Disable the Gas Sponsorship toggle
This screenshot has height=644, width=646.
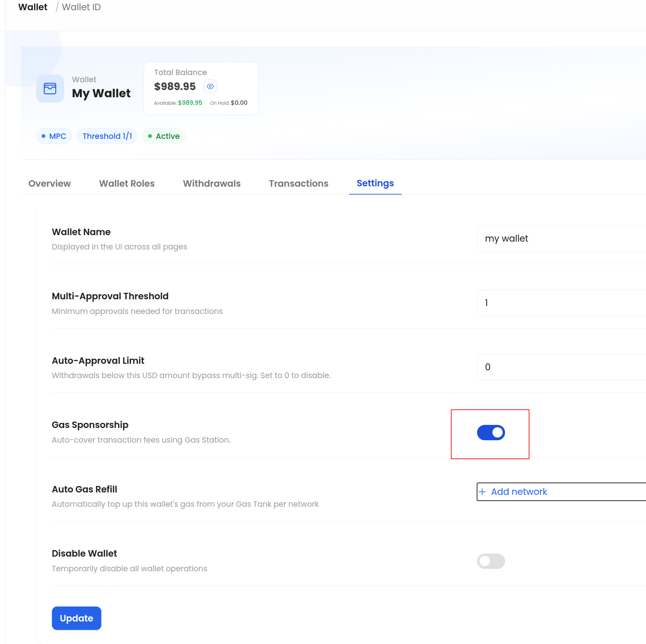point(491,432)
